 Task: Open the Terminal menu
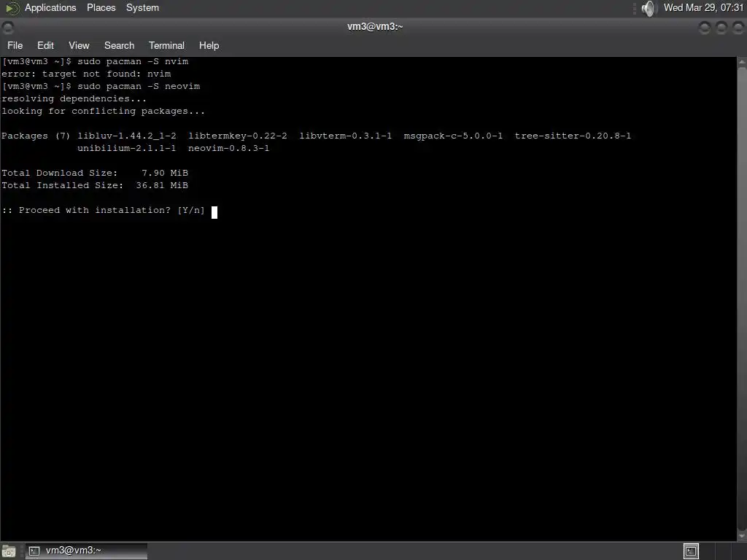pos(166,46)
